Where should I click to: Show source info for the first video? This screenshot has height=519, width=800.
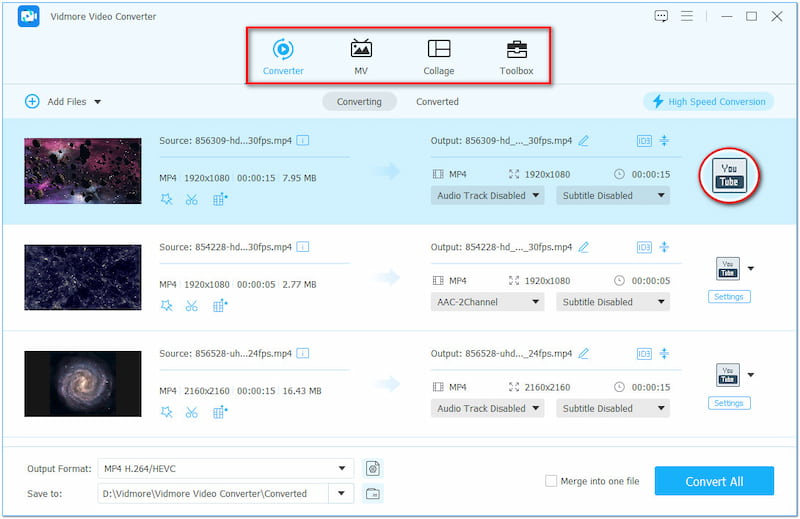pos(303,141)
